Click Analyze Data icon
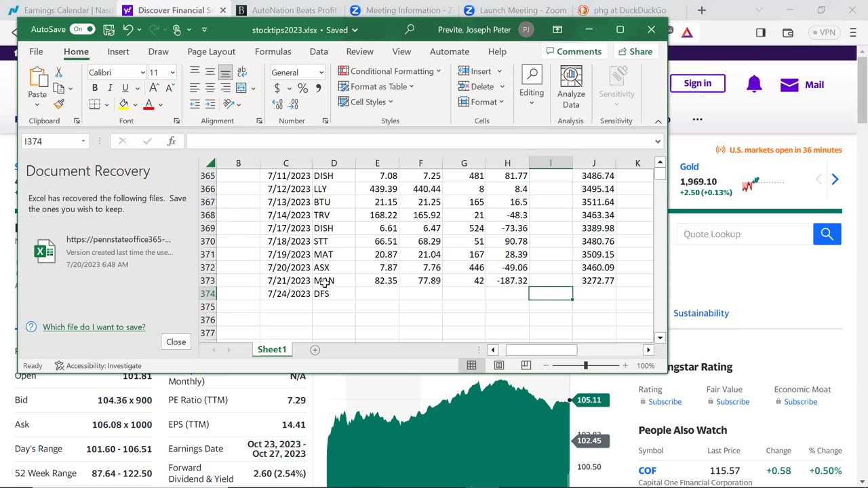868x488 pixels. [571, 87]
